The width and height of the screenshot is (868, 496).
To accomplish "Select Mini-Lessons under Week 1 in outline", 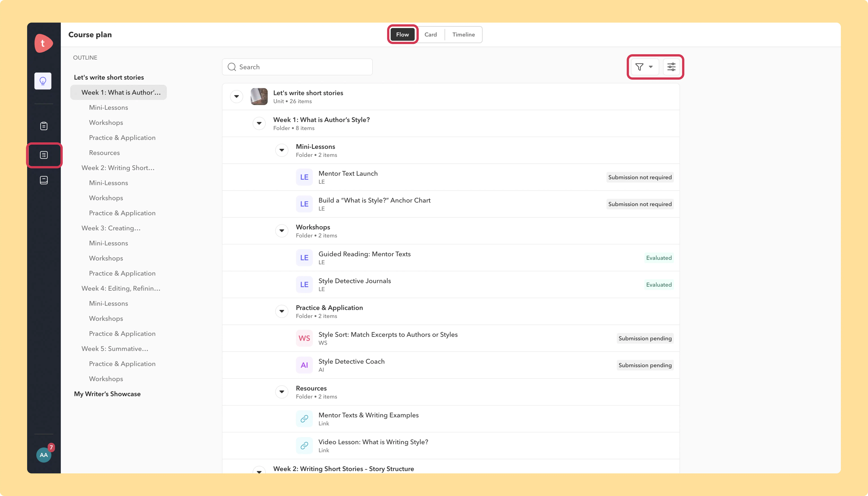I will point(108,107).
